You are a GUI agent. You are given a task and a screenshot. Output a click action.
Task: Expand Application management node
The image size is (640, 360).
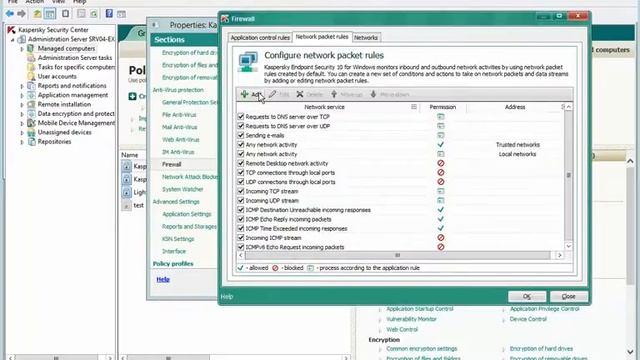click(x=22, y=96)
